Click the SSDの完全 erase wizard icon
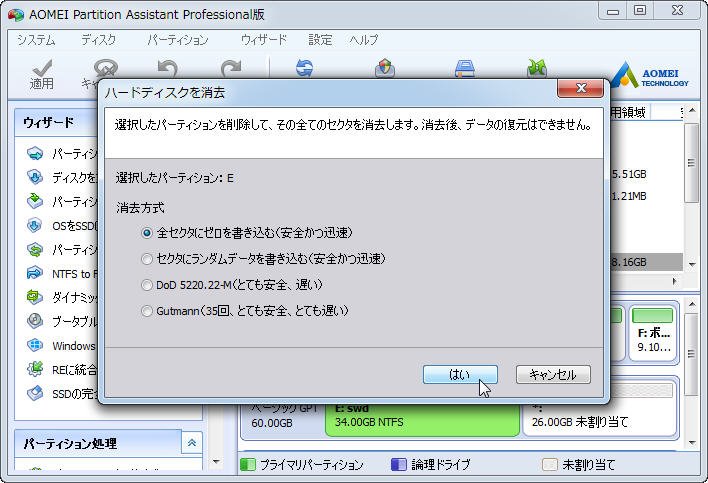This screenshot has height=483, width=708. [x=35, y=393]
